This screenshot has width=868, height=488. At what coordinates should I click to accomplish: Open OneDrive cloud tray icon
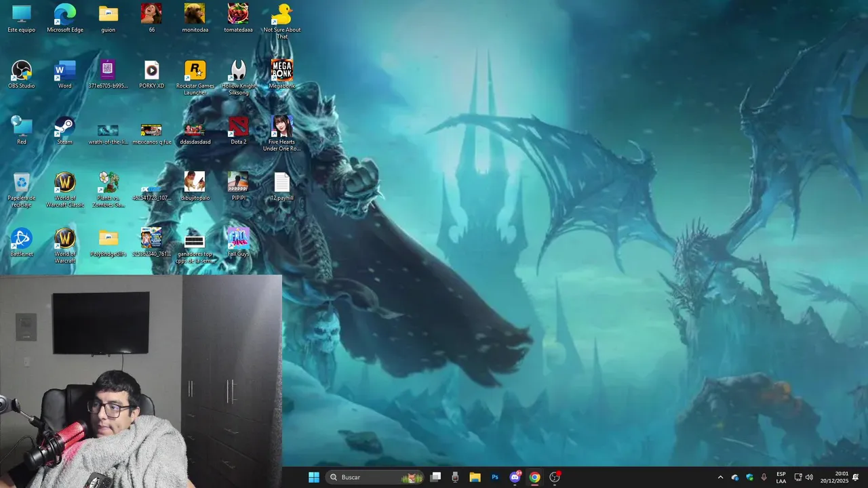(x=735, y=477)
